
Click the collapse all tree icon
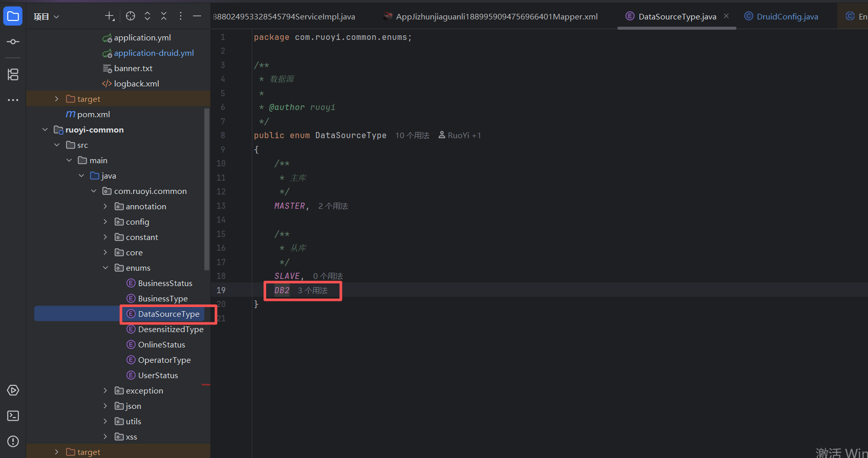(164, 16)
